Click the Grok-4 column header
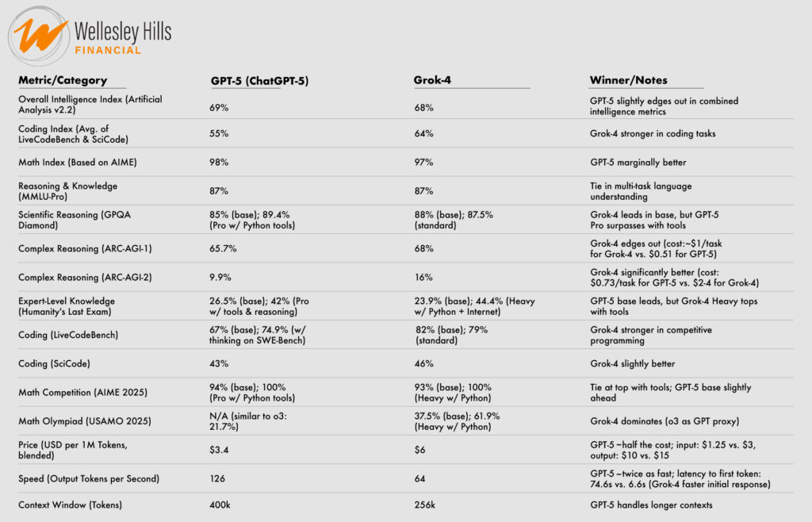Screen dimensions: 812x522 click(433, 80)
